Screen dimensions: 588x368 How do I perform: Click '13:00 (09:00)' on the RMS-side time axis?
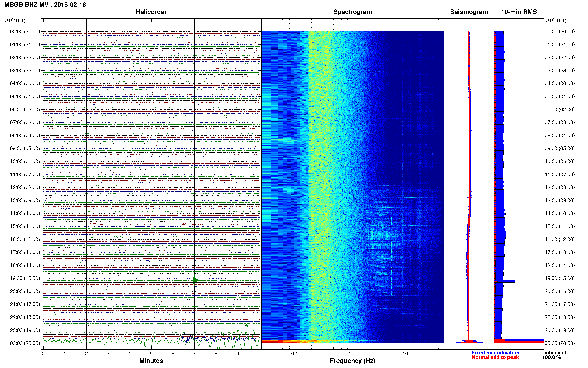pos(560,200)
